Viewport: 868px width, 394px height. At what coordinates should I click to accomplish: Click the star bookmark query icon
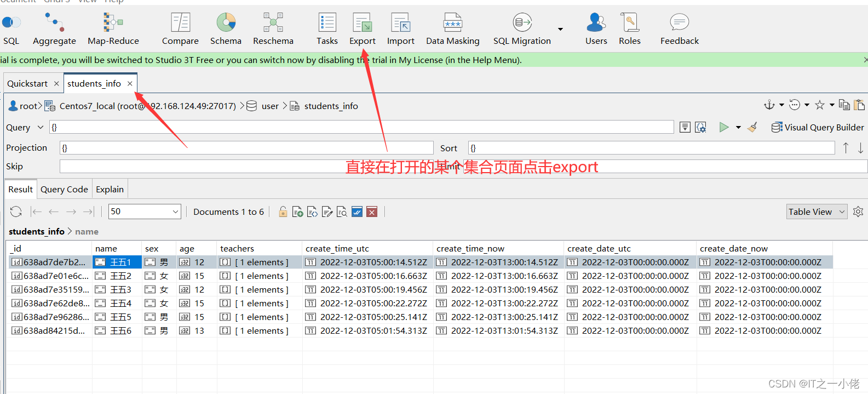coord(820,105)
